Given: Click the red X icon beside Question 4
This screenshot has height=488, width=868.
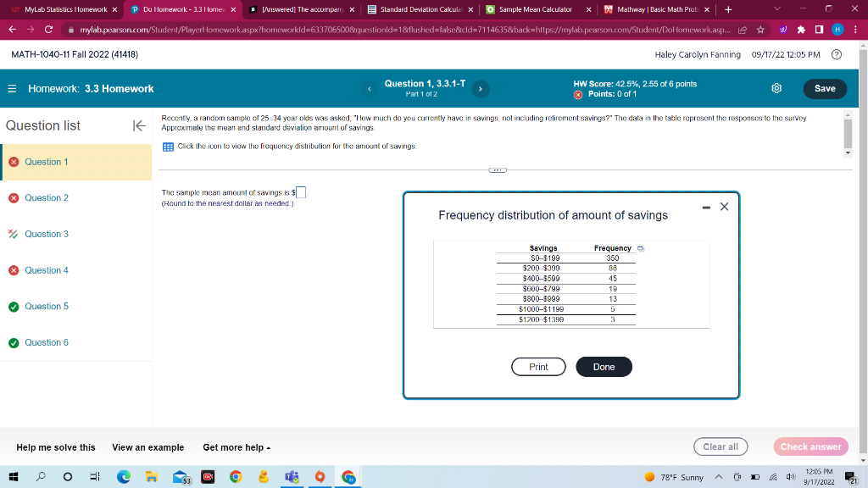Looking at the screenshot, I should [14, 269].
